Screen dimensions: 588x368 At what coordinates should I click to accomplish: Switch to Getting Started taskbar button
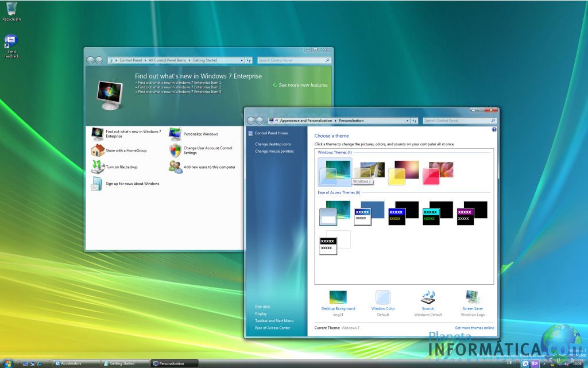click(x=126, y=363)
